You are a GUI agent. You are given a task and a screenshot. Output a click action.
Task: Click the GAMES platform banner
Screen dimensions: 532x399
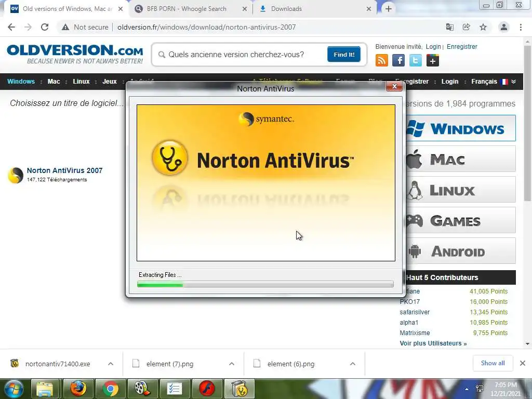pyautogui.click(x=461, y=220)
